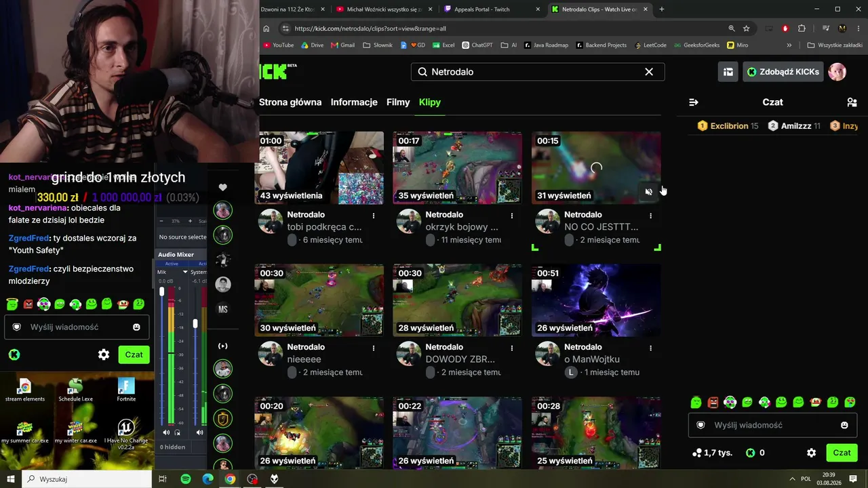This screenshot has width=868, height=488.
Task: Click the 'nieeeee' clip title
Action: tap(304, 359)
